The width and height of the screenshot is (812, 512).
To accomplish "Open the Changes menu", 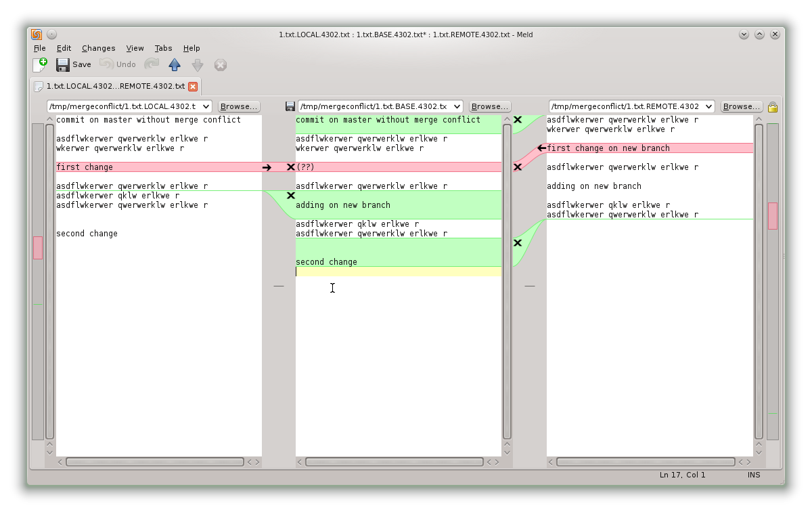I will pos(99,48).
